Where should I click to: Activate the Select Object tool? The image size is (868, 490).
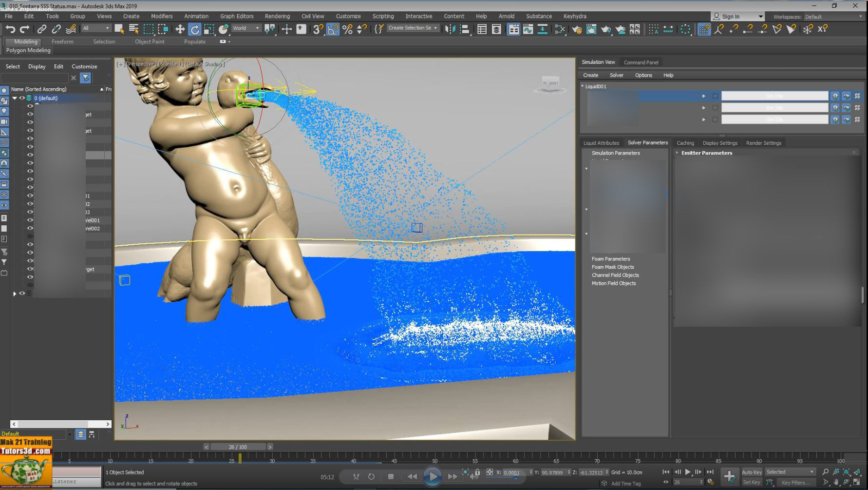119,29
